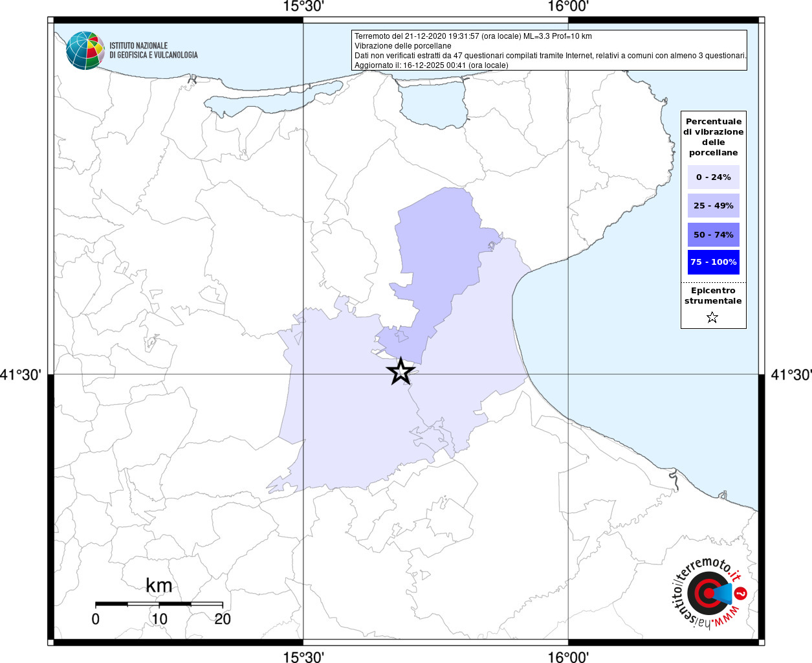Viewport: 812px width, 663px height.
Task: Click the blue megaphone in the bottom-right logo
Action: 723,592
